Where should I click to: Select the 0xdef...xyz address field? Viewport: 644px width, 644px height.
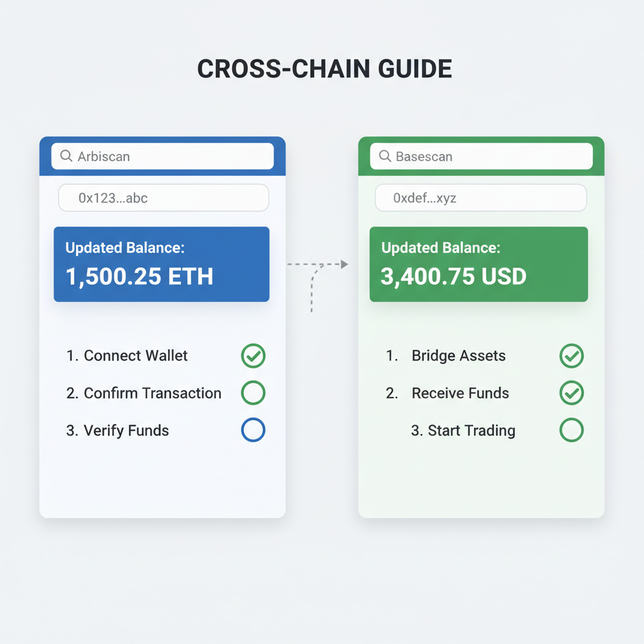coord(481,198)
